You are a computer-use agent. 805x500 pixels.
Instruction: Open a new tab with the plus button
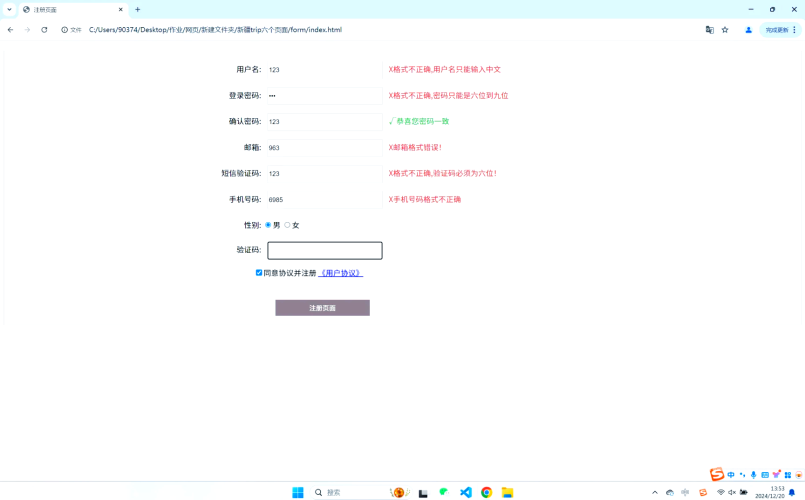coord(138,9)
